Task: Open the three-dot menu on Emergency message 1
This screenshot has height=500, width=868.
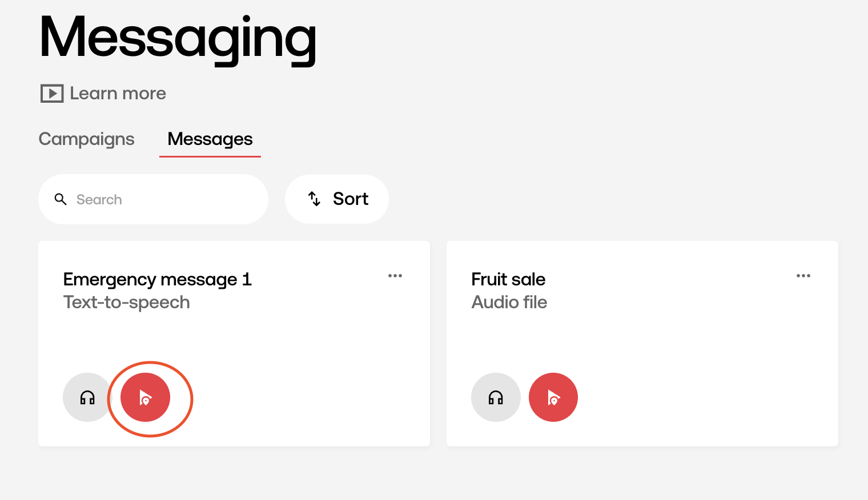Action: (x=395, y=276)
